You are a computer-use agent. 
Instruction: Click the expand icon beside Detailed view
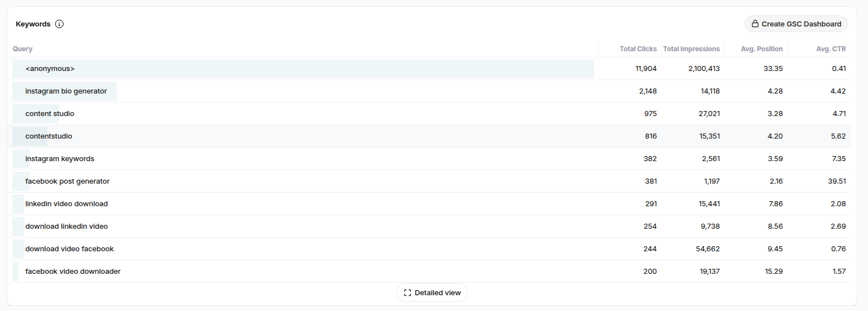(408, 293)
